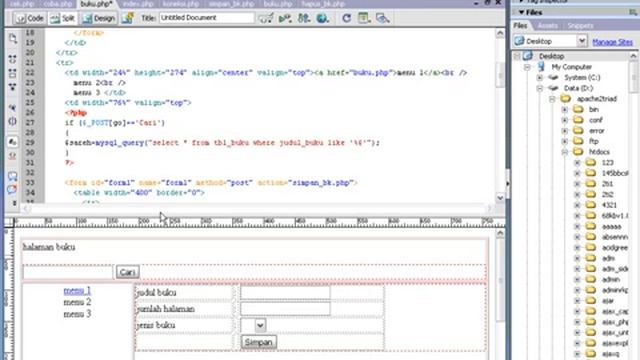This screenshot has width=640, height=360.
Task: Click the menu 1 link in design view
Action: [x=77, y=291]
